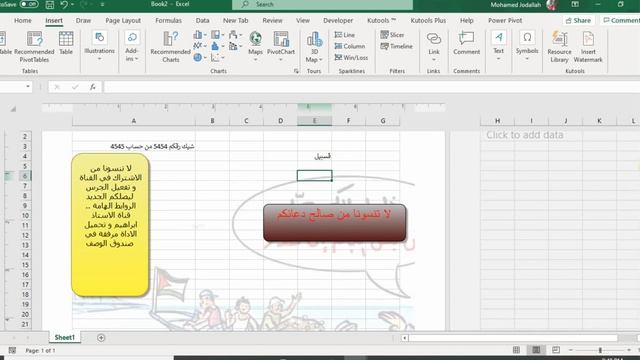Open the 3D Map button
Screen dimensions: 640x360
pyautogui.click(x=314, y=47)
